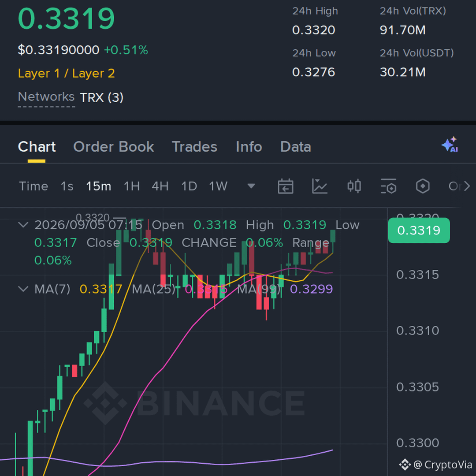Switch to the Trades tab
The width and height of the screenshot is (476, 476).
click(x=195, y=147)
